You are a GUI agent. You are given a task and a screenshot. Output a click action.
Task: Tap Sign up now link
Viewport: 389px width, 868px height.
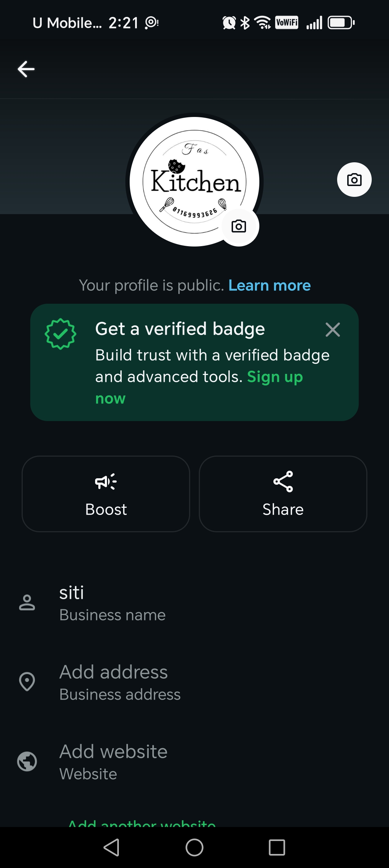pyautogui.click(x=274, y=377)
